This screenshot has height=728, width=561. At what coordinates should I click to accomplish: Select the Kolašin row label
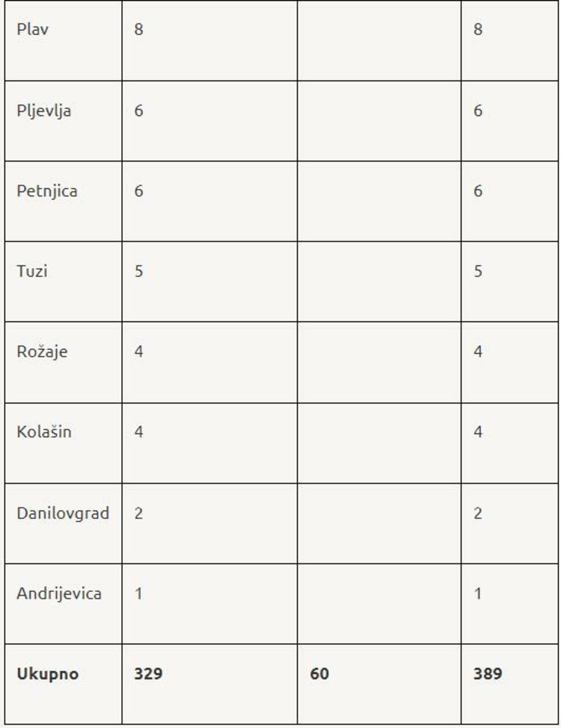pos(44,432)
